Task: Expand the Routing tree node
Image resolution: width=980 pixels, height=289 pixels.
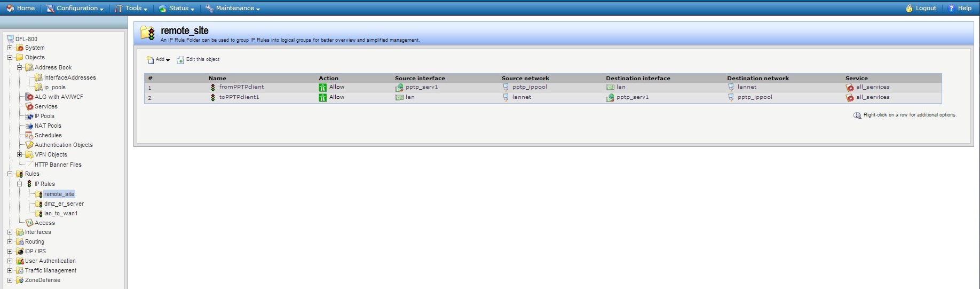Action: [10, 241]
